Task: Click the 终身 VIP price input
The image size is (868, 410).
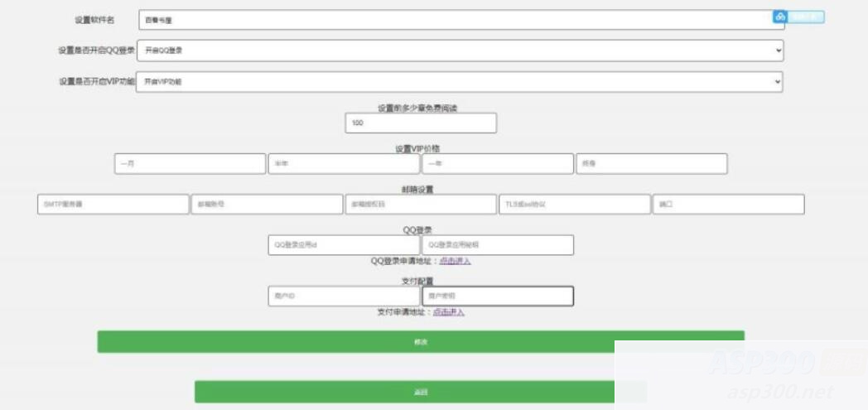Action: point(651,164)
